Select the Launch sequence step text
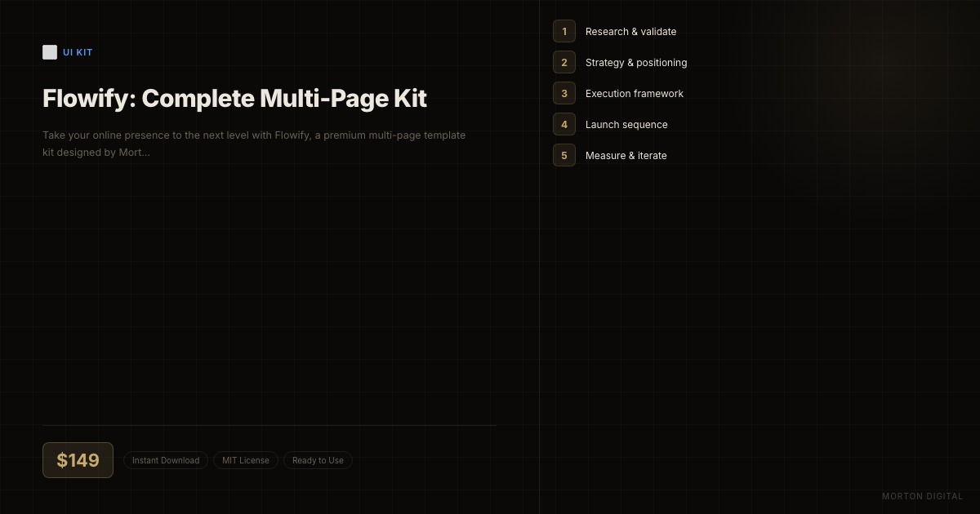 click(626, 125)
